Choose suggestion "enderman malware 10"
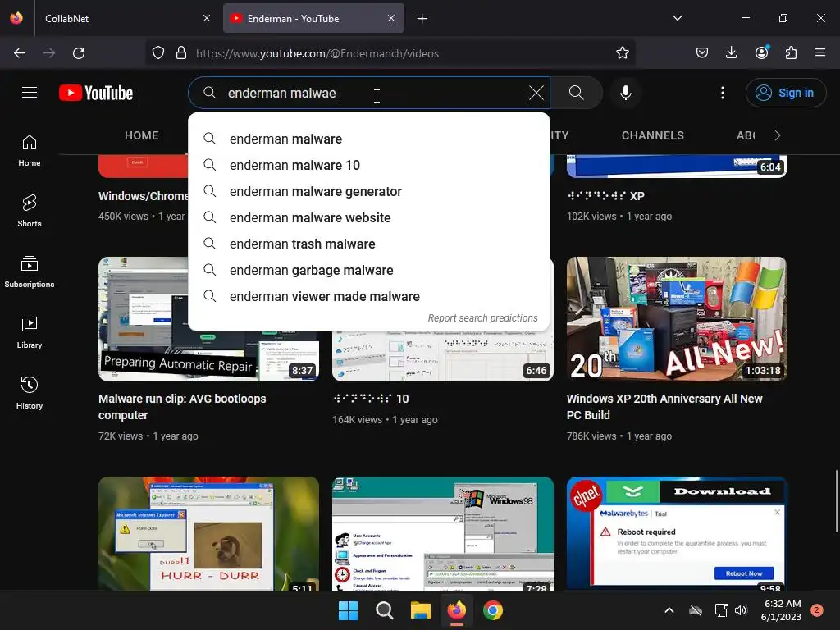The image size is (840, 630). (369, 165)
